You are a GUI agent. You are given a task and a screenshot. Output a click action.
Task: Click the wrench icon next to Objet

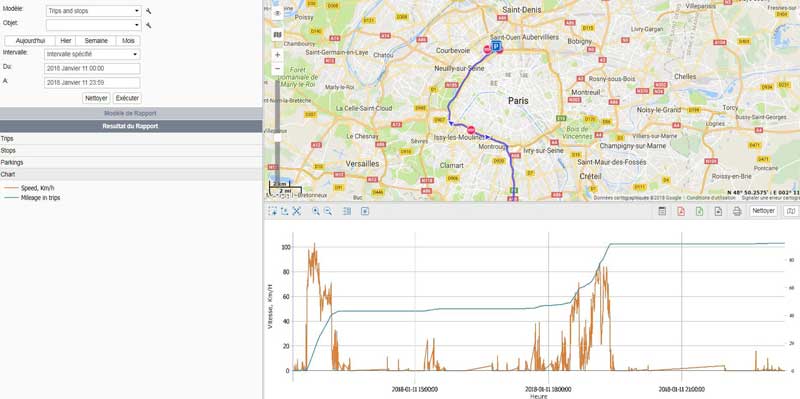tap(148, 25)
